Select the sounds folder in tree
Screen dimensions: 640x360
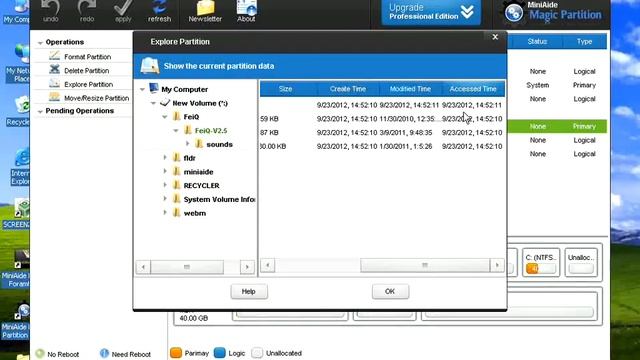point(219,144)
